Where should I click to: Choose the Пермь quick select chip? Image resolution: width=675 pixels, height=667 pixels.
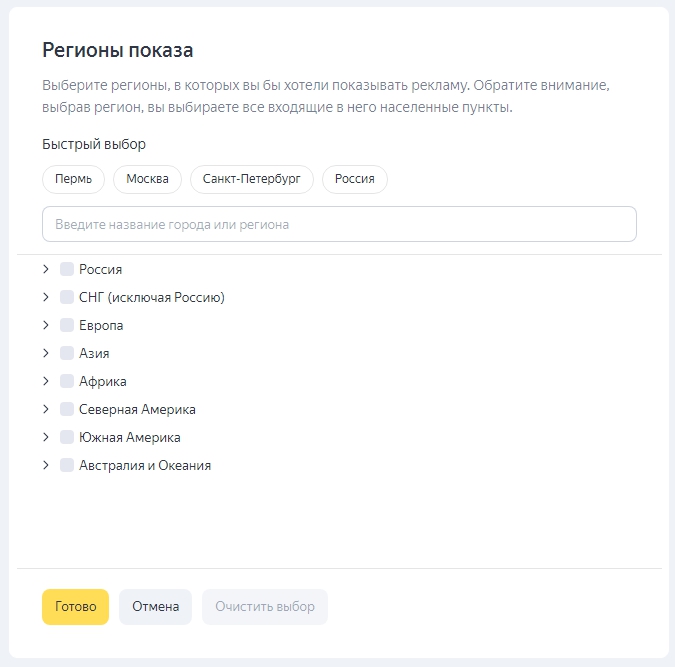(x=74, y=180)
